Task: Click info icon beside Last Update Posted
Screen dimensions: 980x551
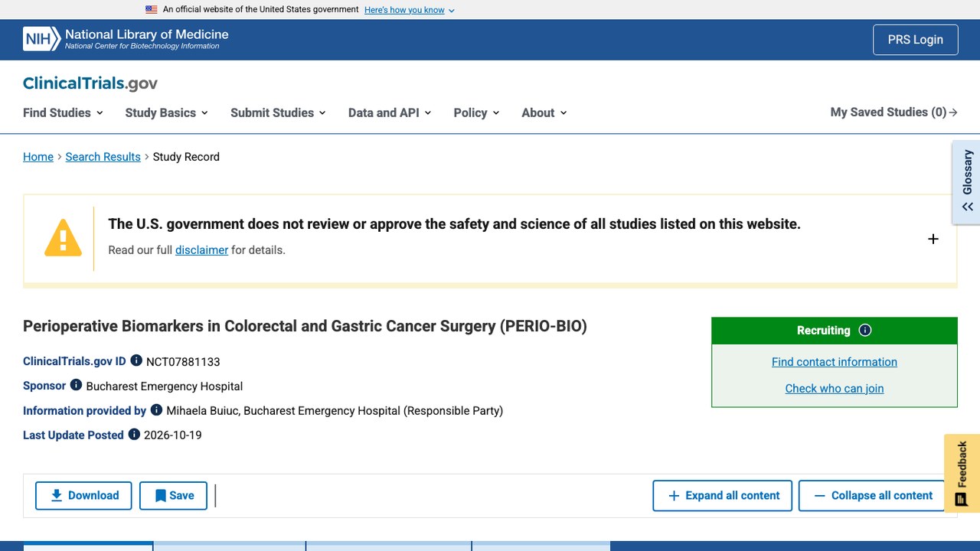Action: click(x=134, y=434)
